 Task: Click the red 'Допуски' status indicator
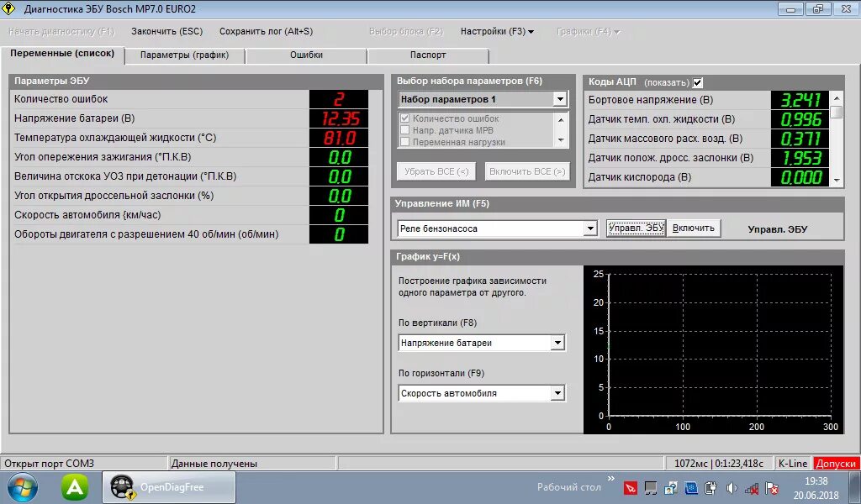click(836, 464)
